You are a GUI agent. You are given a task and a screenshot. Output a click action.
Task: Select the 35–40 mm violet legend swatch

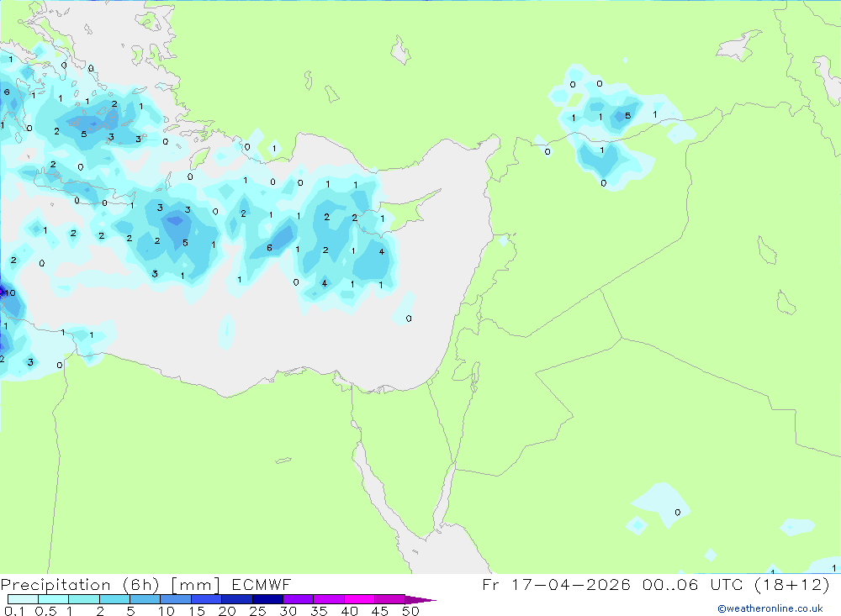tap(329, 599)
